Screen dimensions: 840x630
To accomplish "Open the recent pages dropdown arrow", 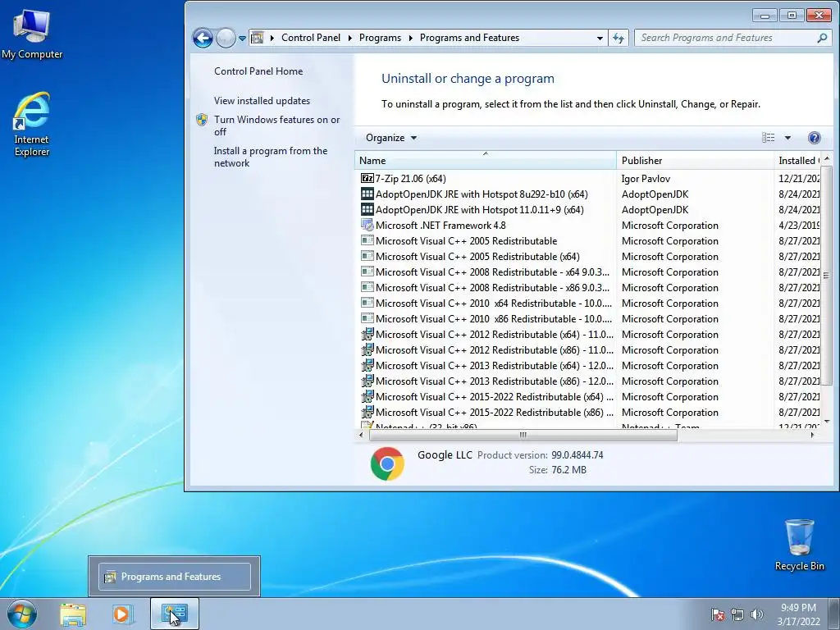I will tap(242, 39).
